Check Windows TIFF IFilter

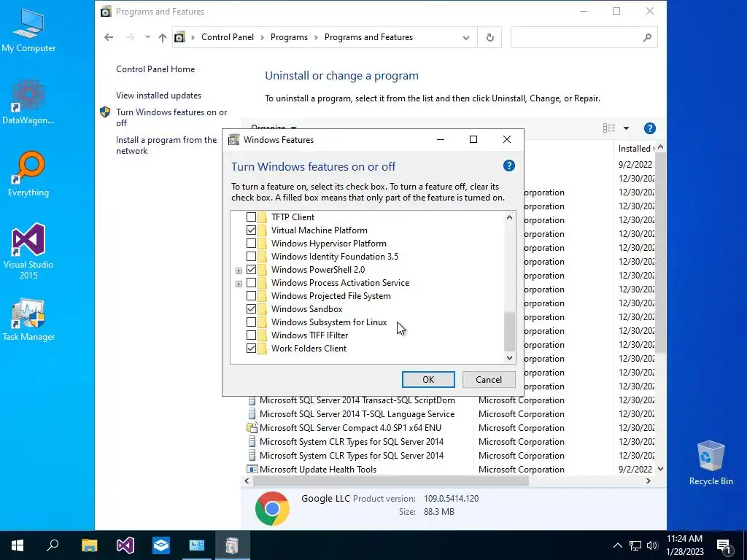(251, 335)
